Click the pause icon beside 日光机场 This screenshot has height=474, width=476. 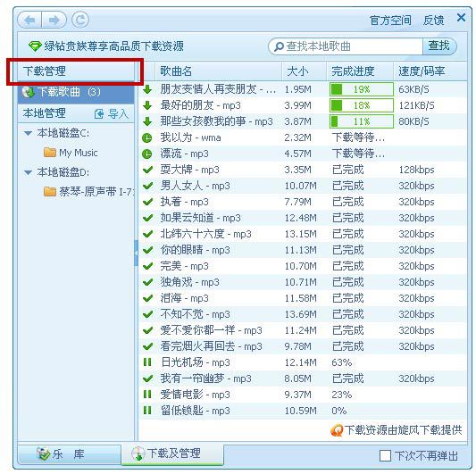pyautogui.click(x=147, y=362)
